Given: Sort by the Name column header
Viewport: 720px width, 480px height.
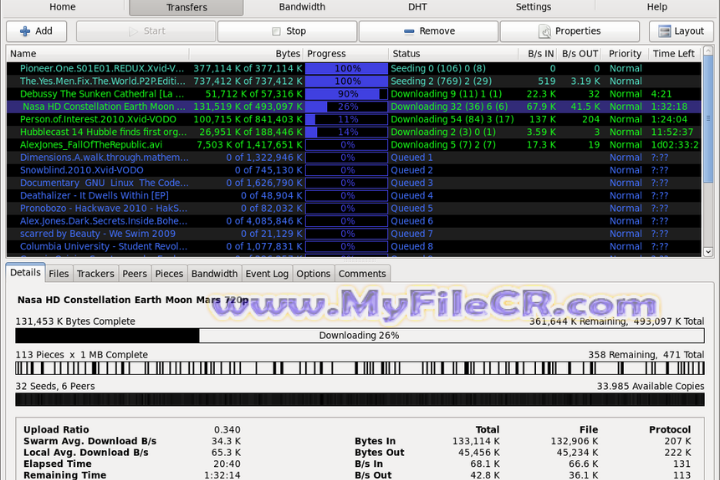Looking at the screenshot, I should point(97,54).
